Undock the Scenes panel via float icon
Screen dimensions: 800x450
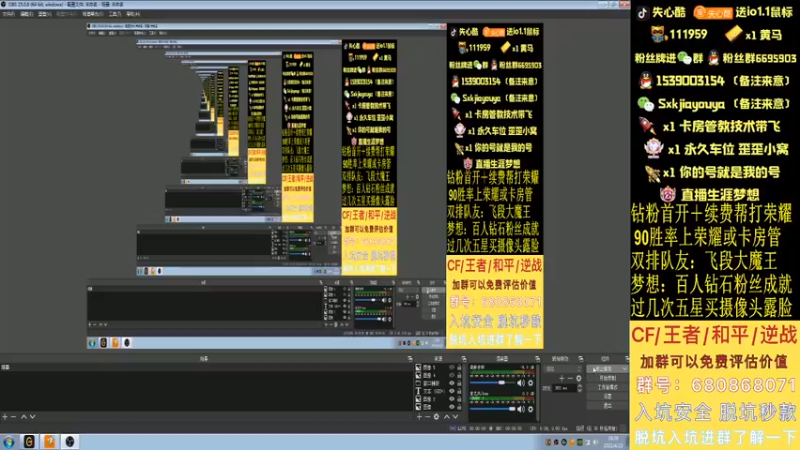coord(410,359)
